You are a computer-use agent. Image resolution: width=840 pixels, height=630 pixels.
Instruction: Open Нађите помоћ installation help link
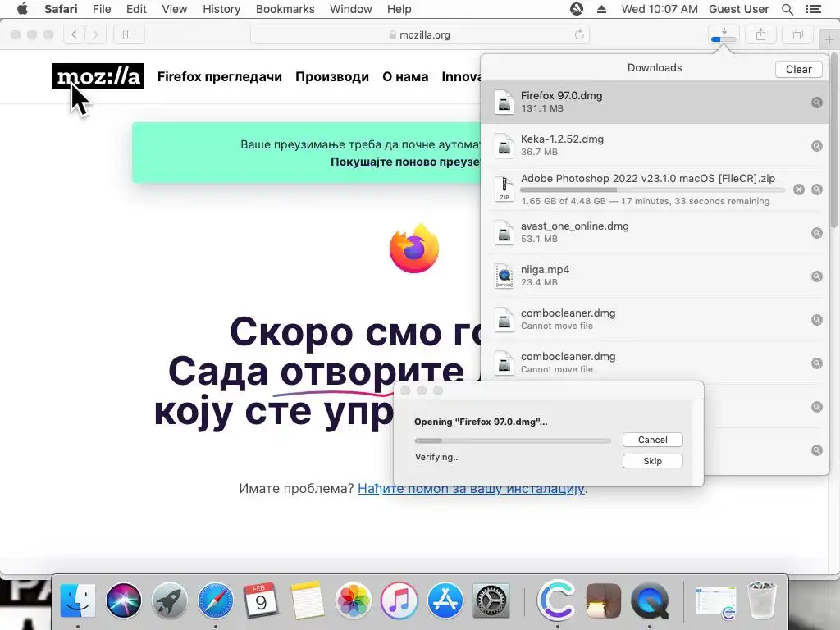(x=471, y=489)
